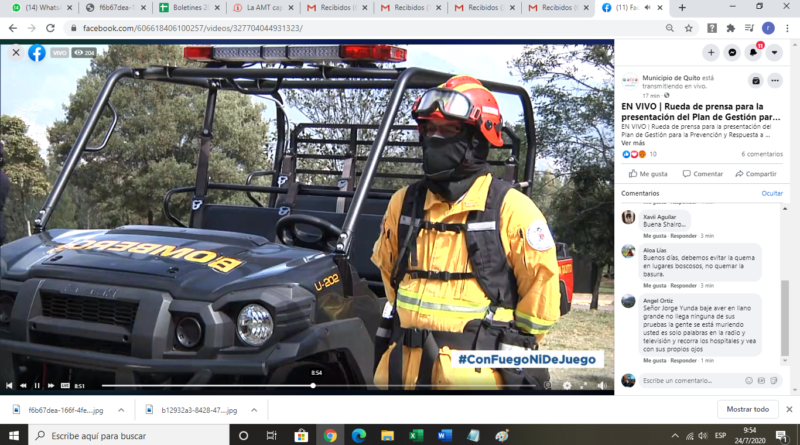Open video settings gear

click(x=567, y=386)
